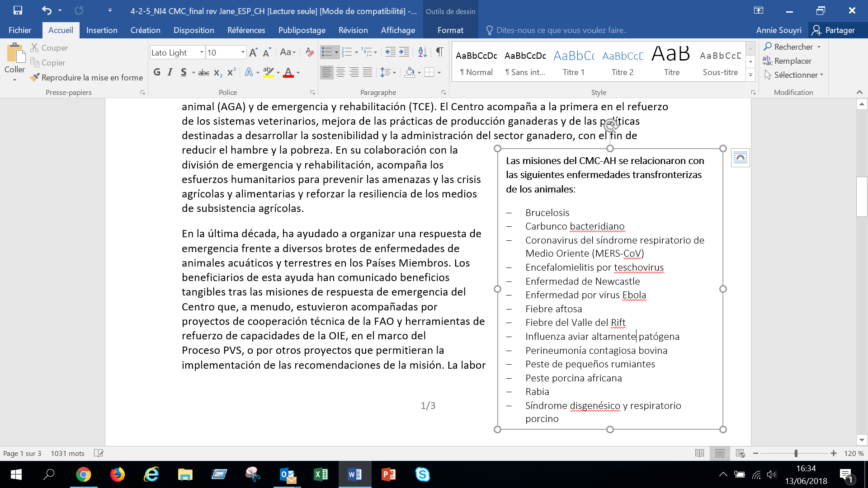The image size is (868, 488).
Task: Toggle italic formatting
Action: pos(170,72)
